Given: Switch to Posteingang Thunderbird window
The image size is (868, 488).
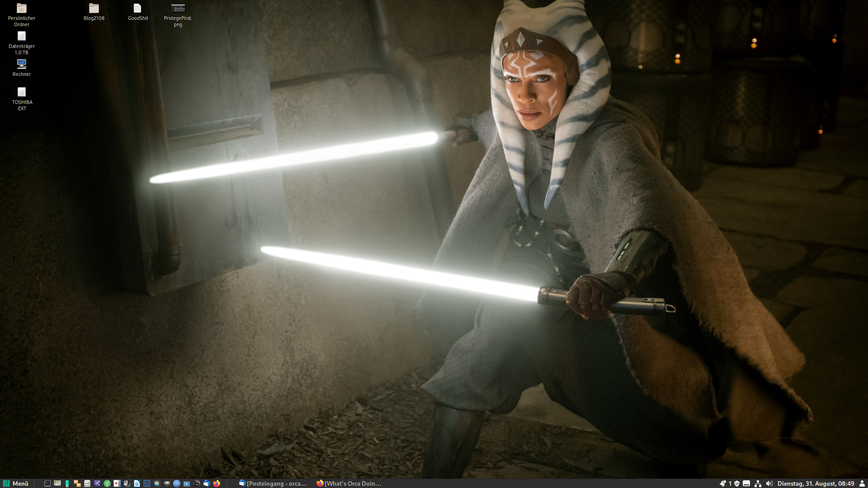Looking at the screenshot, I should click(x=273, y=483).
